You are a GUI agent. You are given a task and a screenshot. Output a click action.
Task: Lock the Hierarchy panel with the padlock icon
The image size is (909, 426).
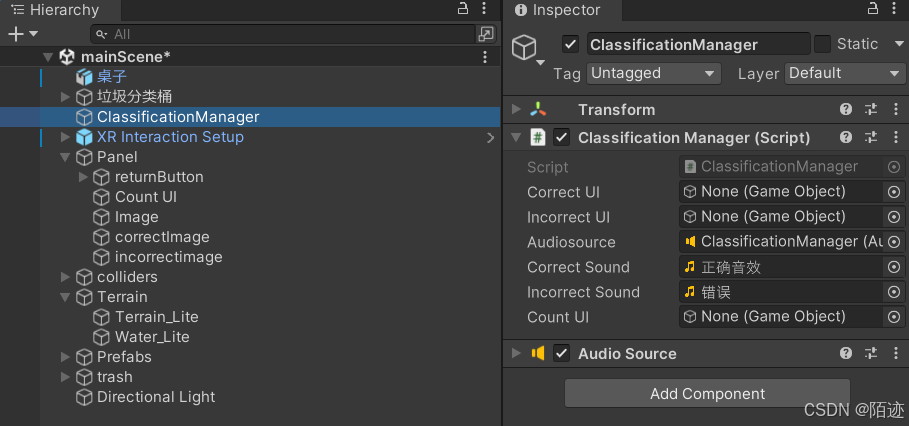(463, 9)
